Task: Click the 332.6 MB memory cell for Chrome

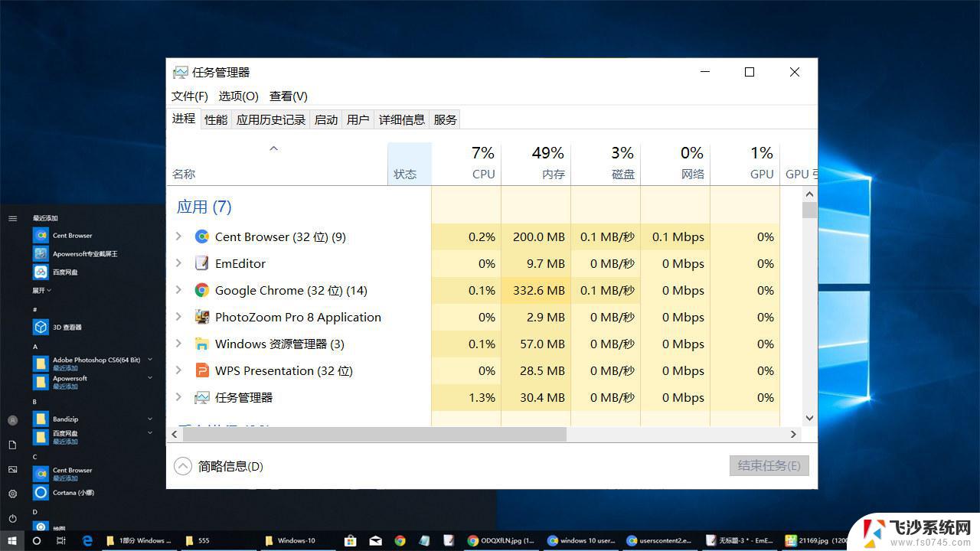Action: 536,290
